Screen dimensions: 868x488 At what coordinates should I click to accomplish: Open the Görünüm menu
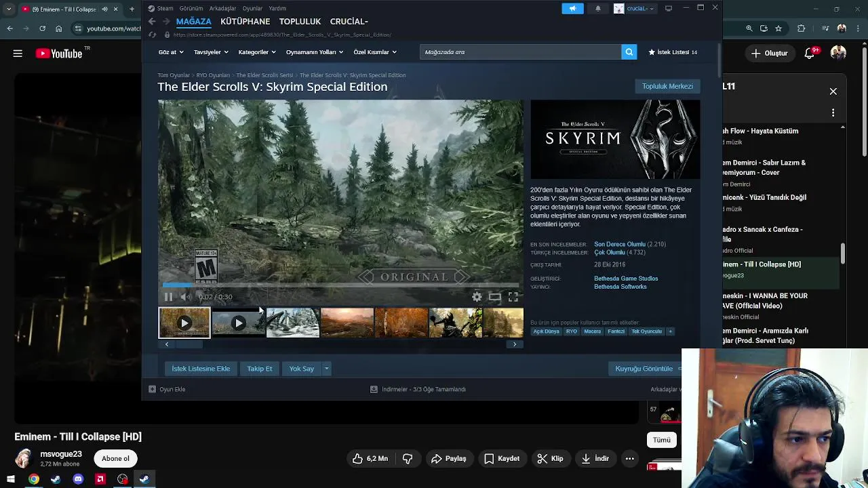[x=191, y=8]
